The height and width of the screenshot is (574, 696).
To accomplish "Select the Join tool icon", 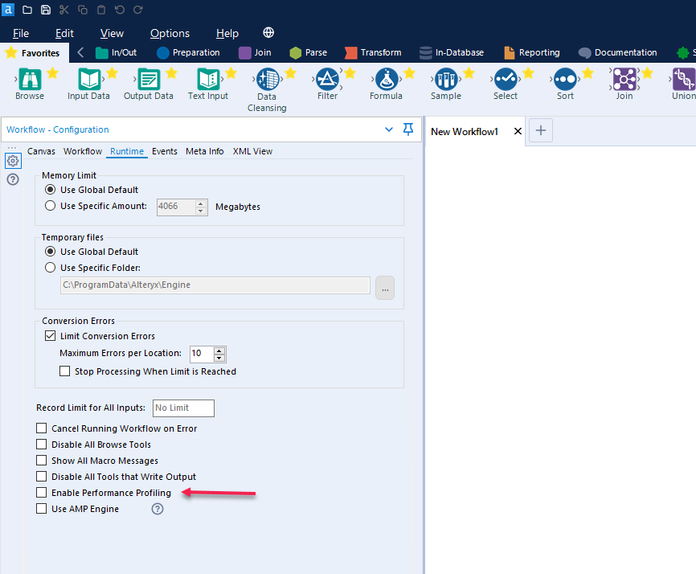I will tap(624, 80).
